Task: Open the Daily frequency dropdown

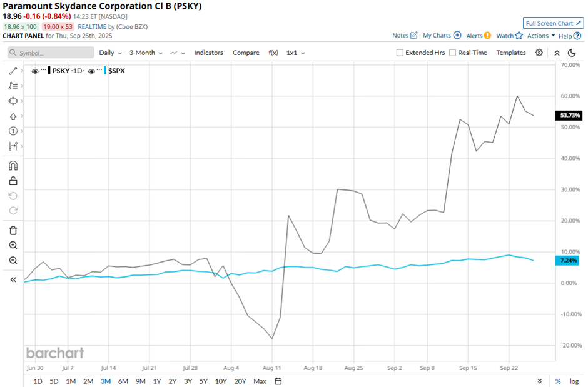Action: tap(110, 53)
